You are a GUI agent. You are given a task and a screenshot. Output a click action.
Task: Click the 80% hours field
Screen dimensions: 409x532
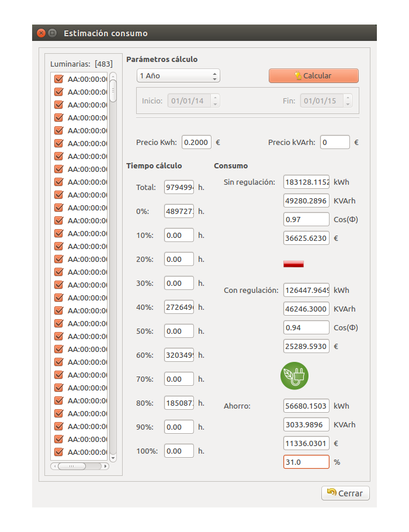tap(179, 403)
